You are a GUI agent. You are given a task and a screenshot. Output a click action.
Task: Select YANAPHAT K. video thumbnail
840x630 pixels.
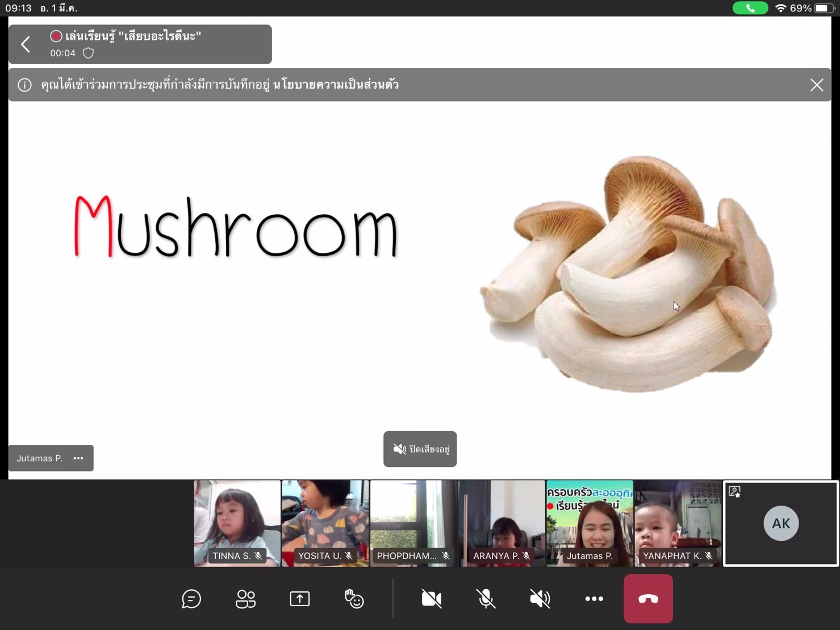(678, 523)
